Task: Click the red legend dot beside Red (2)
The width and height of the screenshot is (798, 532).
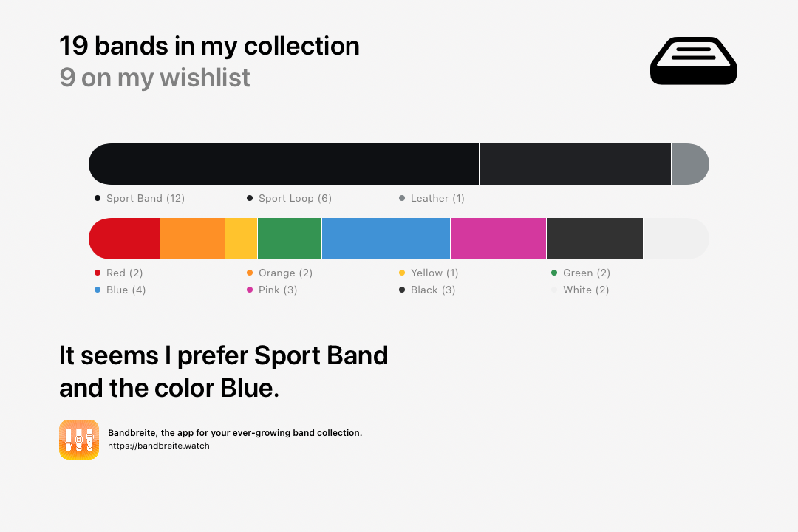Action: coord(98,273)
